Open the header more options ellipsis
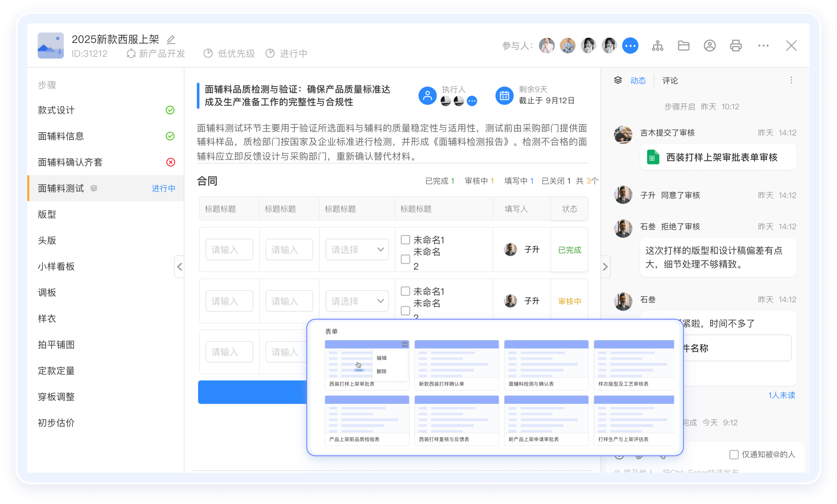837x504 pixels. click(x=763, y=45)
